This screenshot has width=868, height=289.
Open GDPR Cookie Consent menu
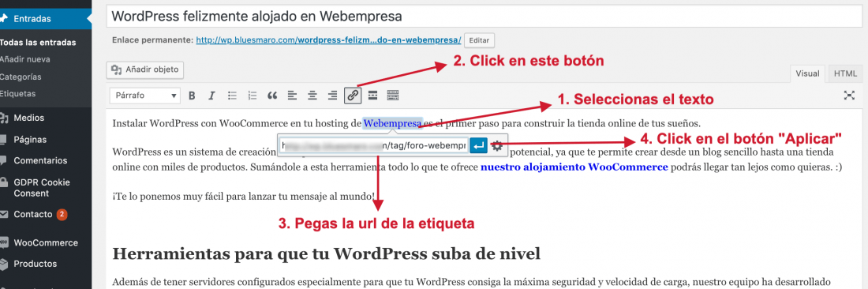[x=46, y=188]
